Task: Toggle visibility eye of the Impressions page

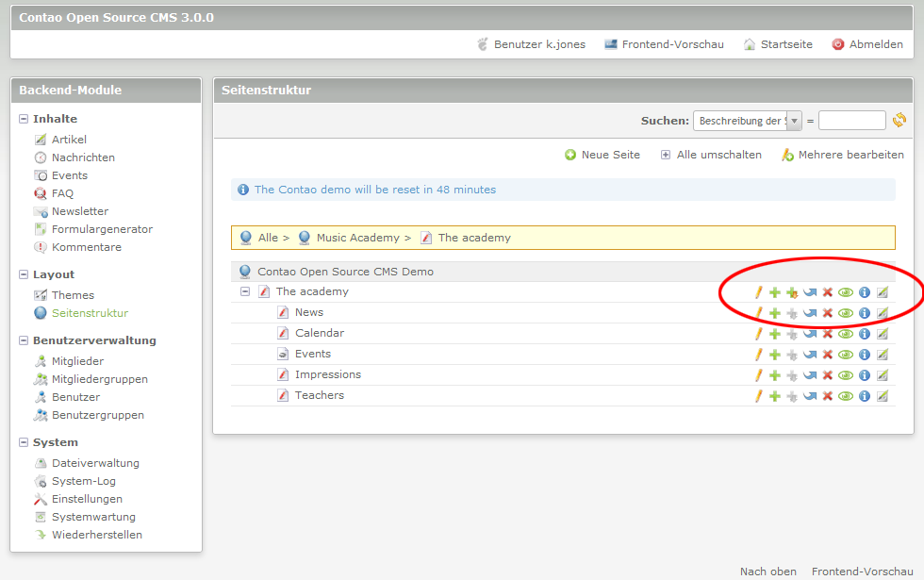Action: pos(846,375)
